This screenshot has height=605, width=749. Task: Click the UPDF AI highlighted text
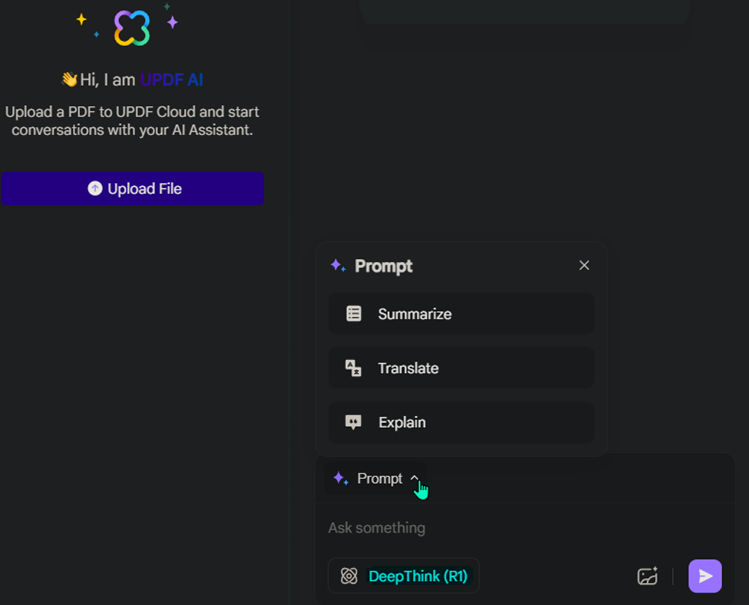tap(171, 79)
